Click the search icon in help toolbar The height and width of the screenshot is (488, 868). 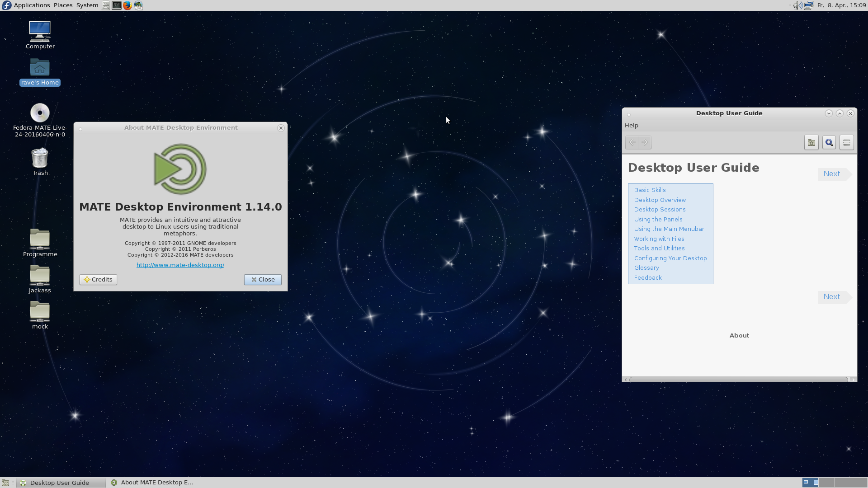(829, 143)
